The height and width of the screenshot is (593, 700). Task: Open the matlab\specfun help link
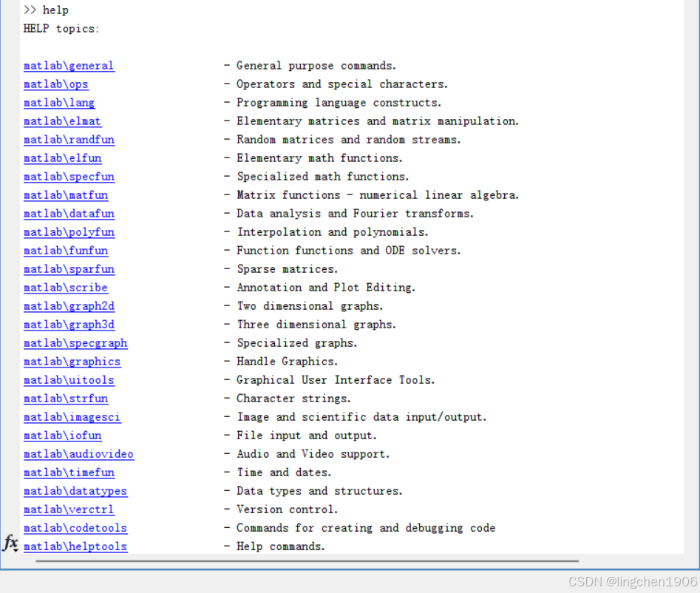pos(69,177)
